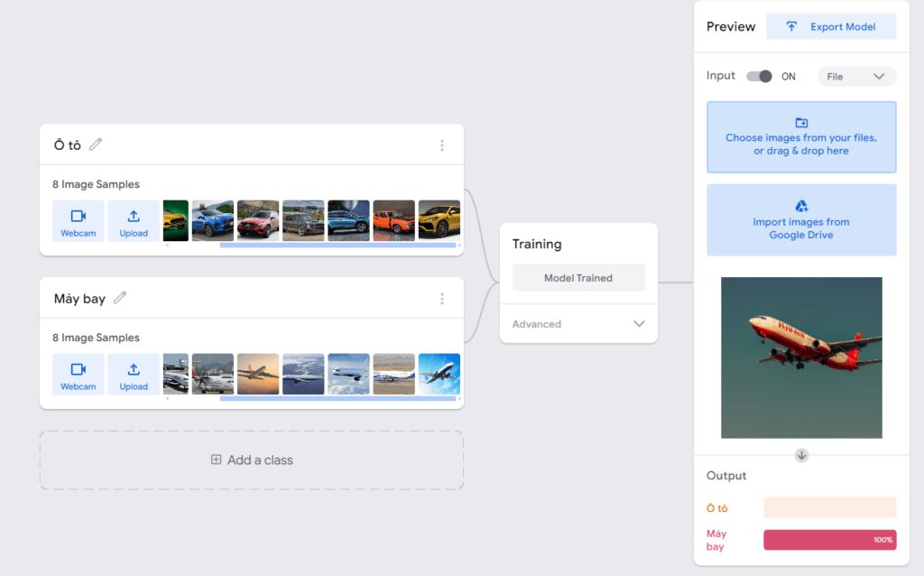Edit the Ô tô class name pencil icon
The width and height of the screenshot is (924, 576).
point(96,144)
